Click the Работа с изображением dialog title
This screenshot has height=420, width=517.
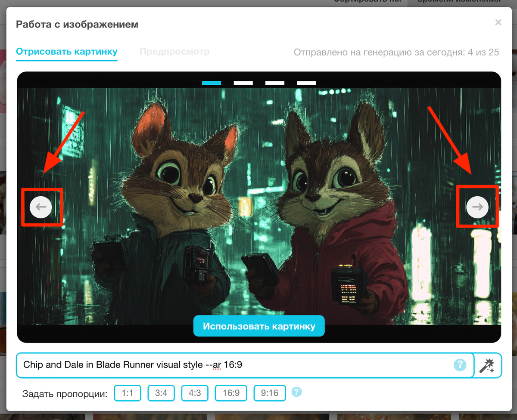point(77,24)
